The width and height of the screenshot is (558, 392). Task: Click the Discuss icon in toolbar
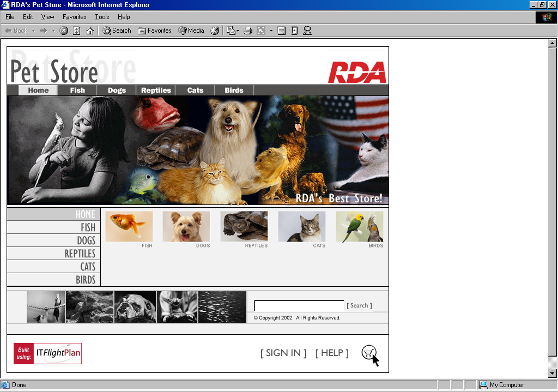(x=281, y=31)
